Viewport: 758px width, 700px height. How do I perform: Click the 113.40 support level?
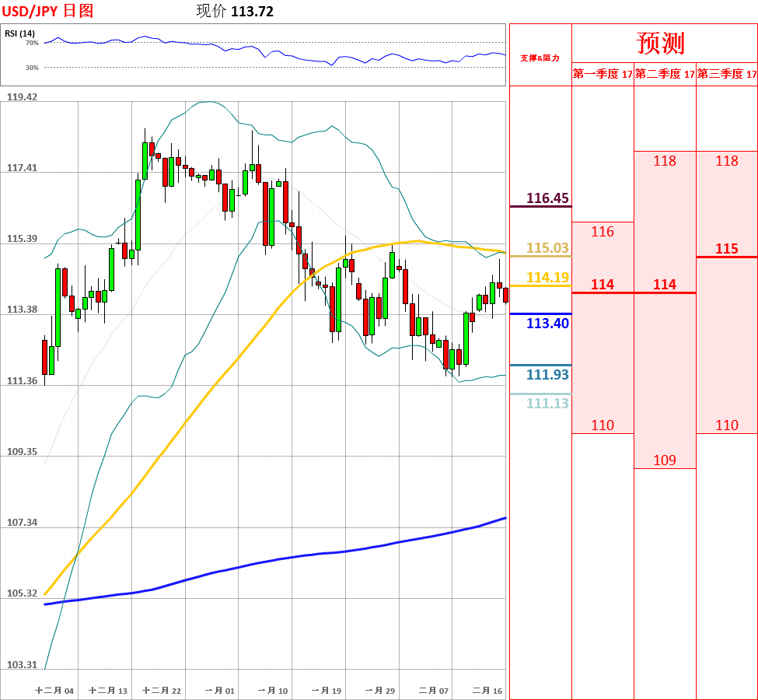[547, 323]
